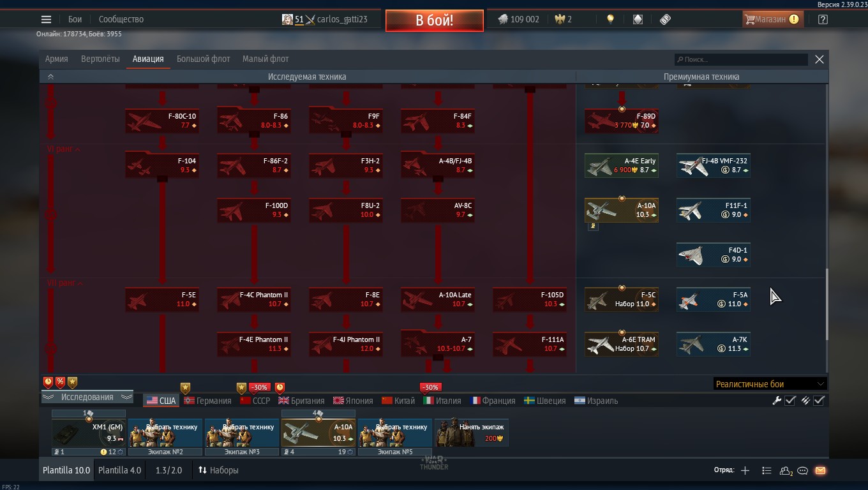Toggle the auto-repair checkbox beside the wrench
Image resolution: width=868 pixels, height=490 pixels.
(790, 401)
